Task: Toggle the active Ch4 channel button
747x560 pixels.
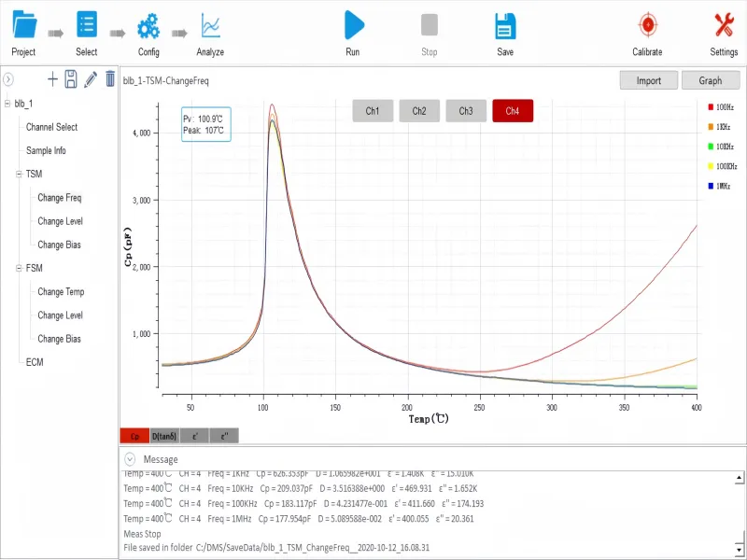Action: (x=513, y=111)
